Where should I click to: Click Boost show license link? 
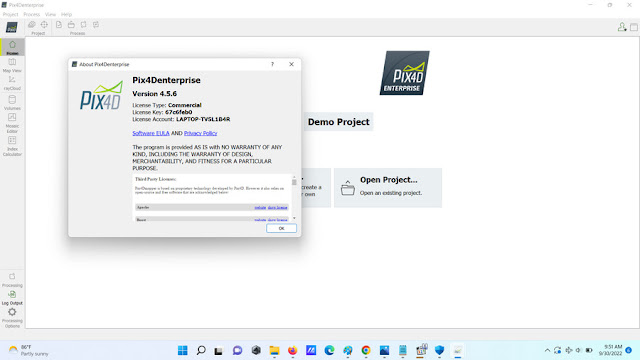point(278,220)
